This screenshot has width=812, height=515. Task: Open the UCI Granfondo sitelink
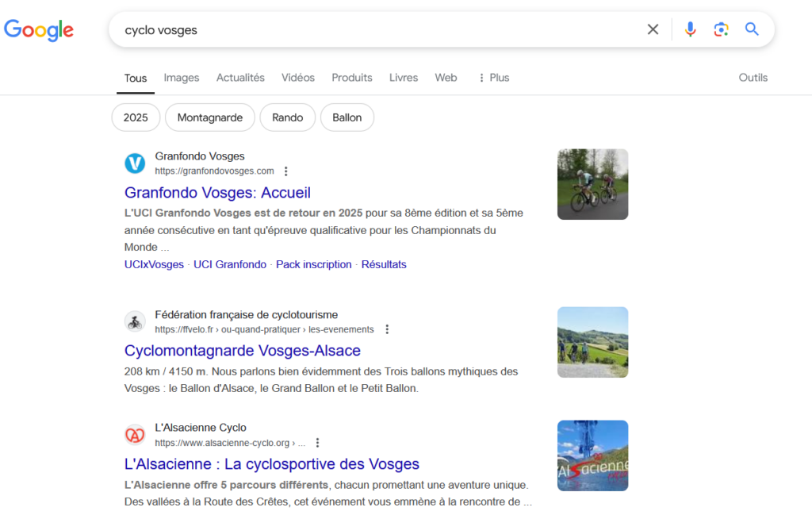click(x=230, y=264)
